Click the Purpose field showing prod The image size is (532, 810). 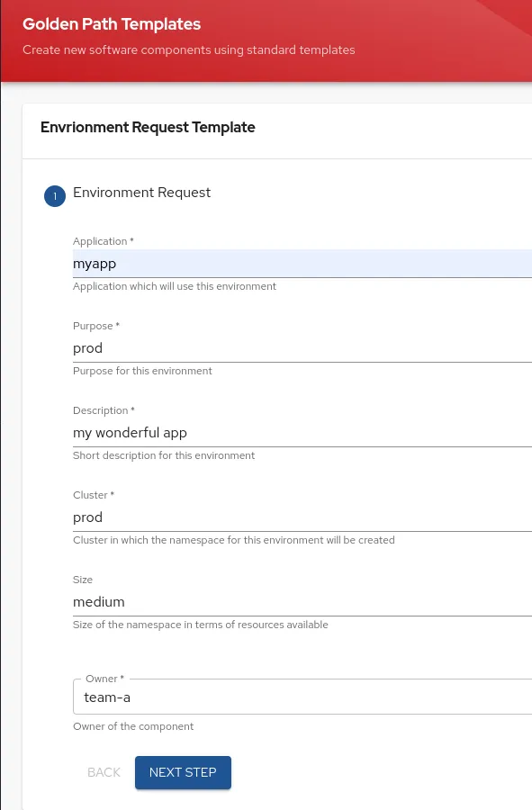coord(270,347)
